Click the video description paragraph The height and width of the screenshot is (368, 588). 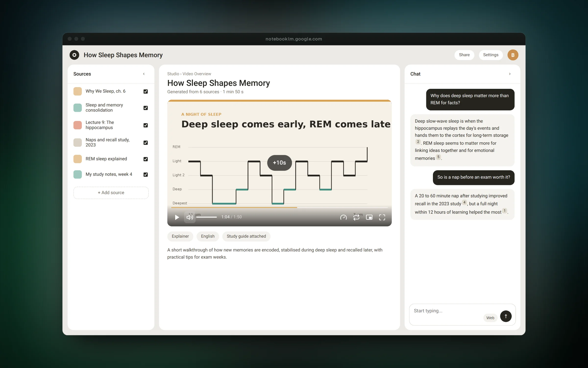point(275,253)
